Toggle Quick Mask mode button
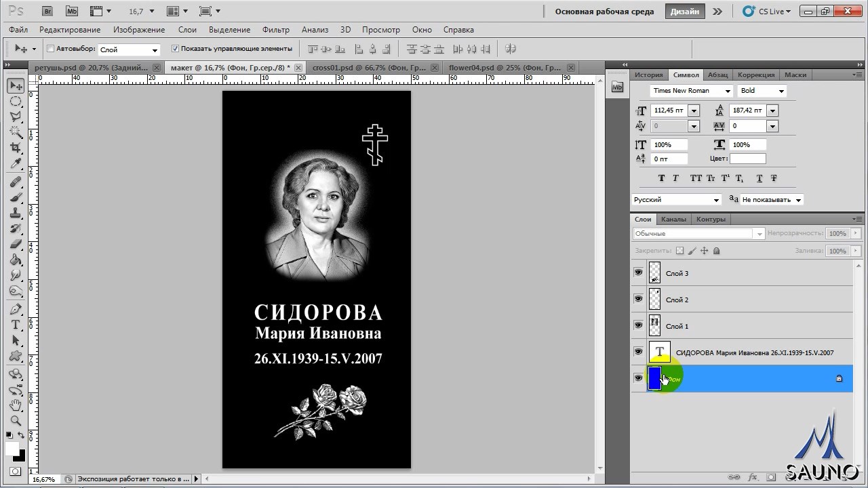868x488 pixels. click(x=16, y=472)
